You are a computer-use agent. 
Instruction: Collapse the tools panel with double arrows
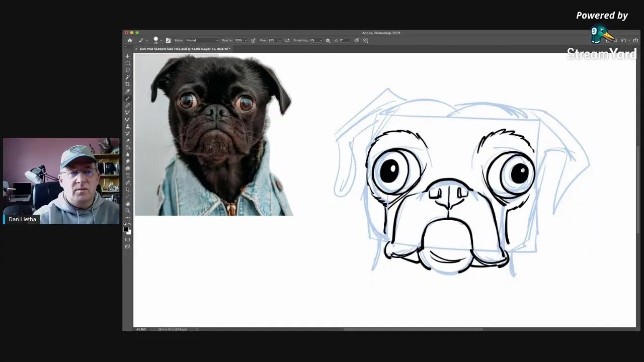click(125, 47)
